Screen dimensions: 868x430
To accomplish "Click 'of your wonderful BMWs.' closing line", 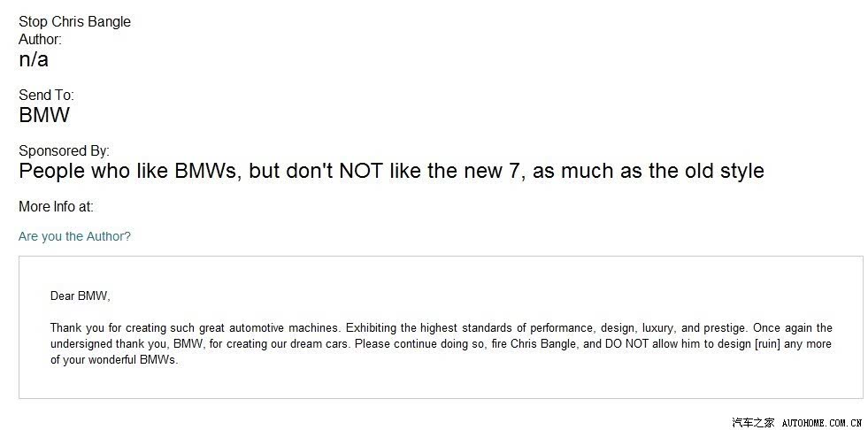I will pyautogui.click(x=114, y=360).
